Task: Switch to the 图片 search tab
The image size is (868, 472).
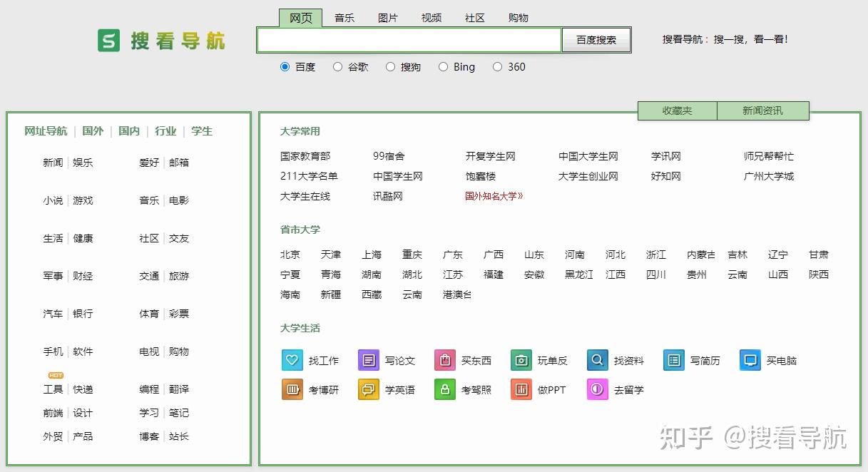Action: (388, 18)
